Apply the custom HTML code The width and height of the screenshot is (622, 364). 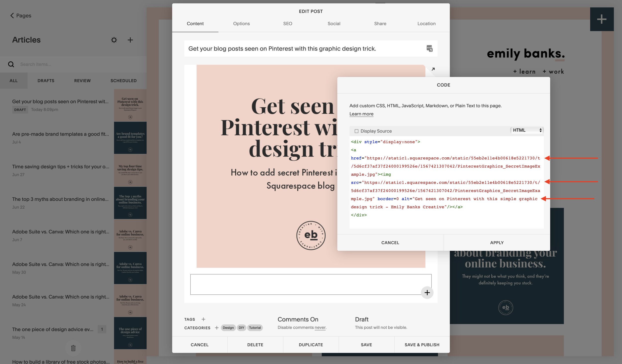point(497,242)
